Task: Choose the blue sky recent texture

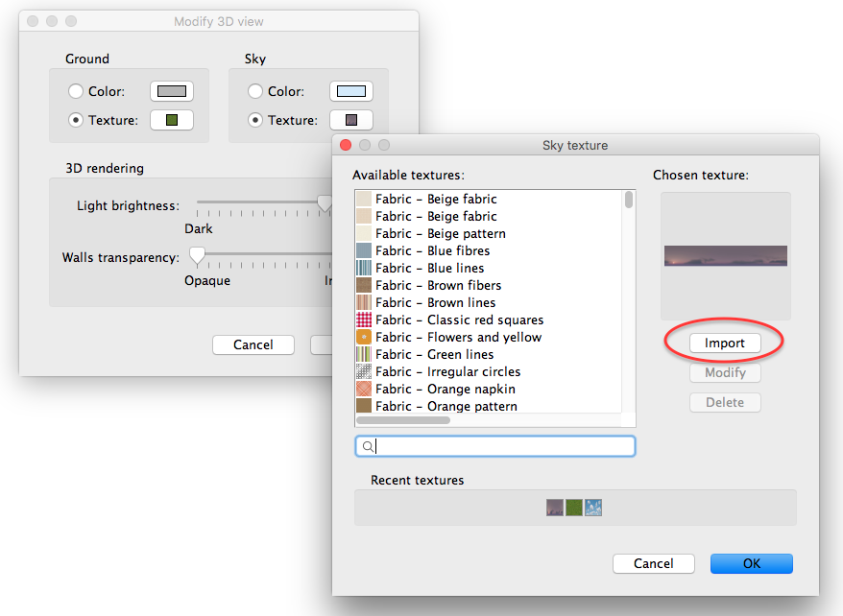Action: click(593, 508)
